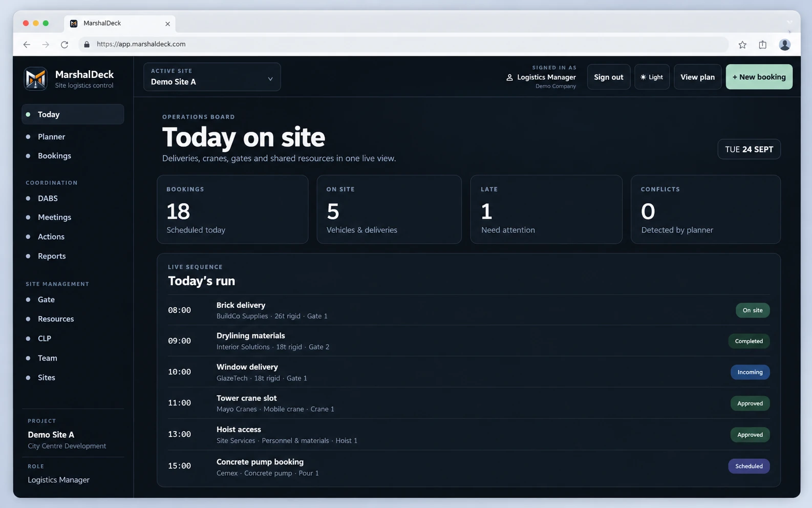This screenshot has width=812, height=508.
Task: Open the On Site 5 stat card
Action: [x=389, y=209]
